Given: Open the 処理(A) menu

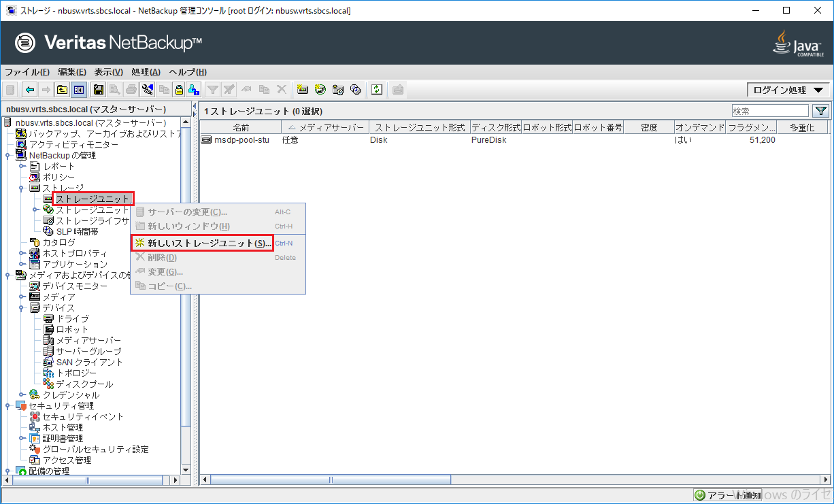Looking at the screenshot, I should [x=146, y=72].
